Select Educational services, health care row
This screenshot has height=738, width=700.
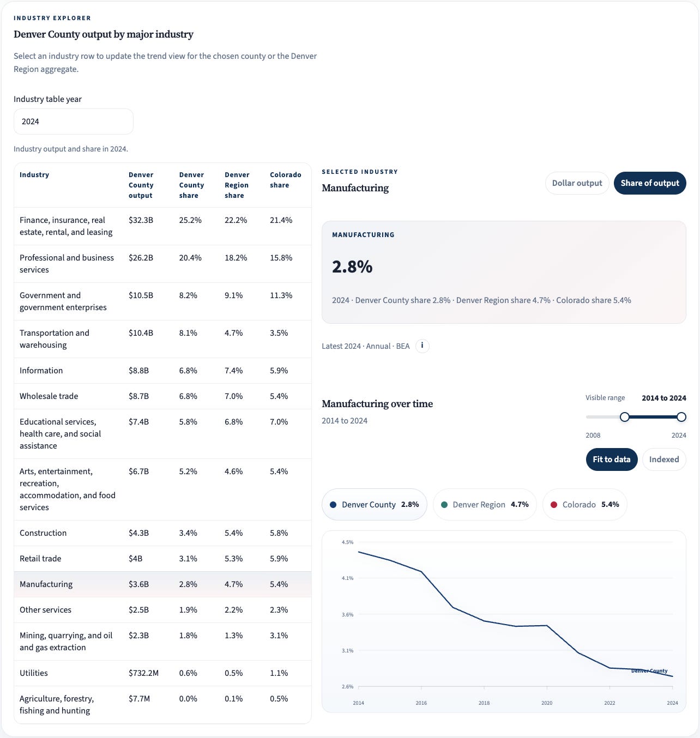click(162, 434)
